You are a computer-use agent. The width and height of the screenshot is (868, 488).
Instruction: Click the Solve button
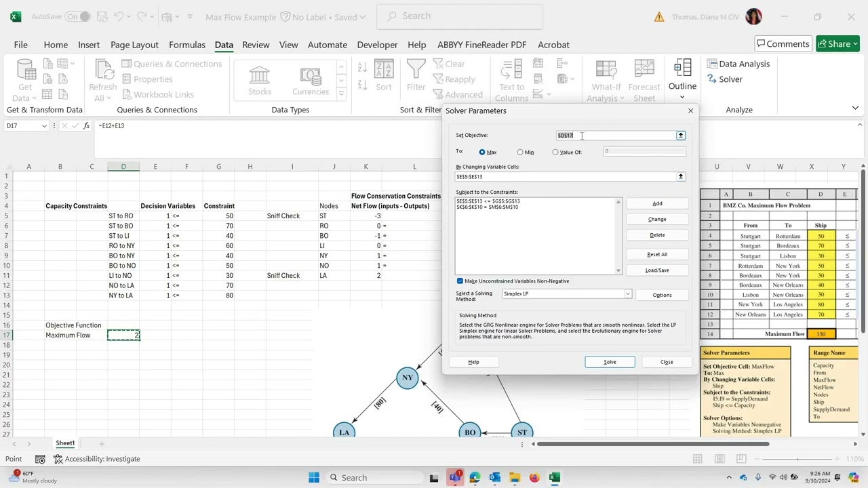(610, 362)
